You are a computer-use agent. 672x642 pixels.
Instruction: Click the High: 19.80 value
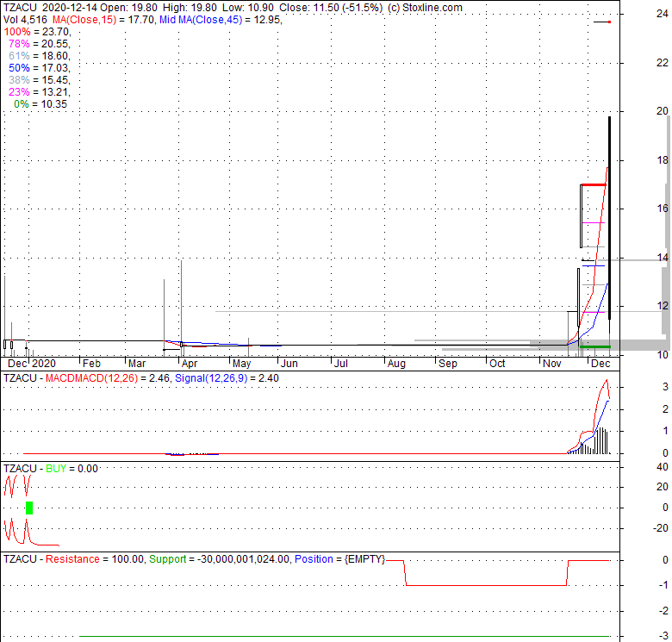(x=190, y=8)
